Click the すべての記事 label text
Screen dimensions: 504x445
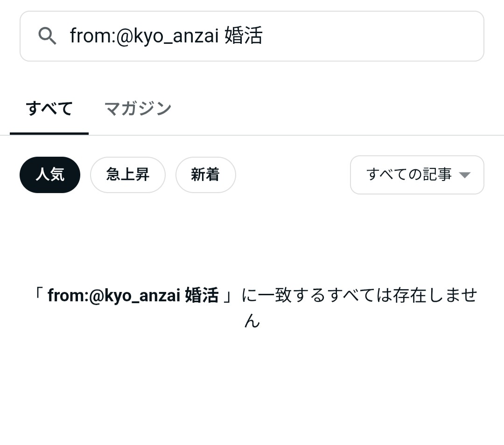click(x=409, y=175)
